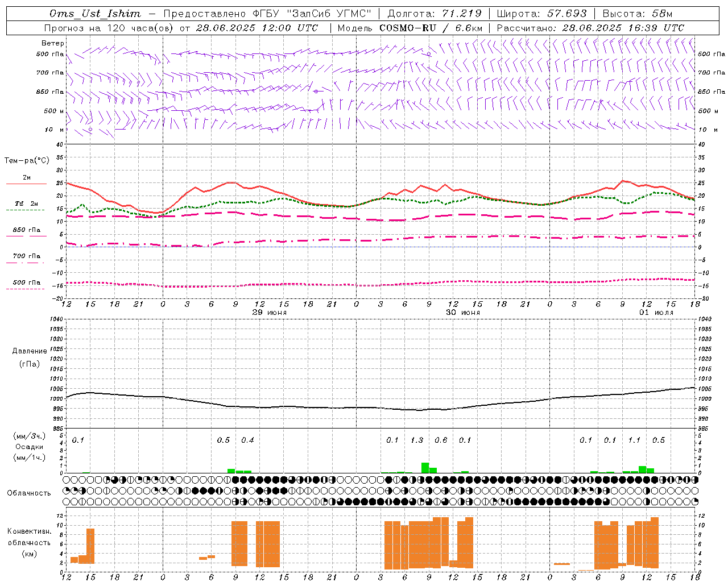Click the 29 июня date label
Viewport: 728px width, 582px height.
pyautogui.click(x=270, y=313)
